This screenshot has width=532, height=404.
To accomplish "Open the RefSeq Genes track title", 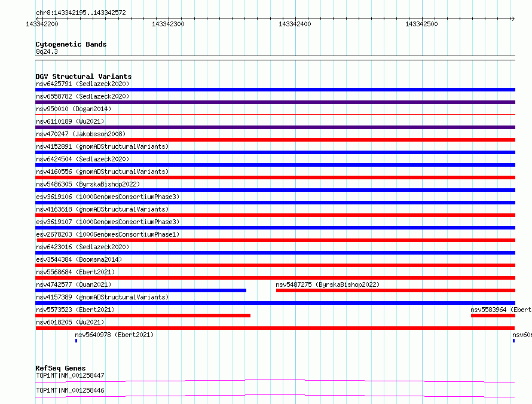I will click(60, 368).
